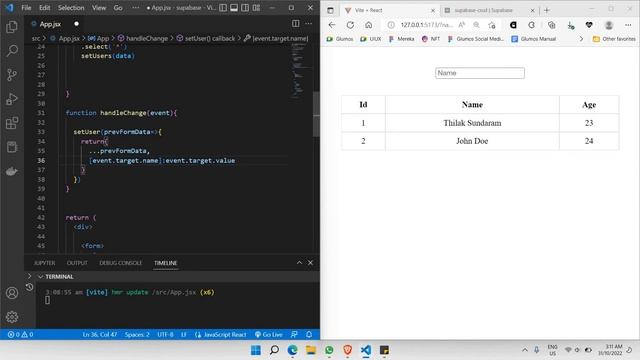Toggle the bottom panel layout icon

[234, 8]
